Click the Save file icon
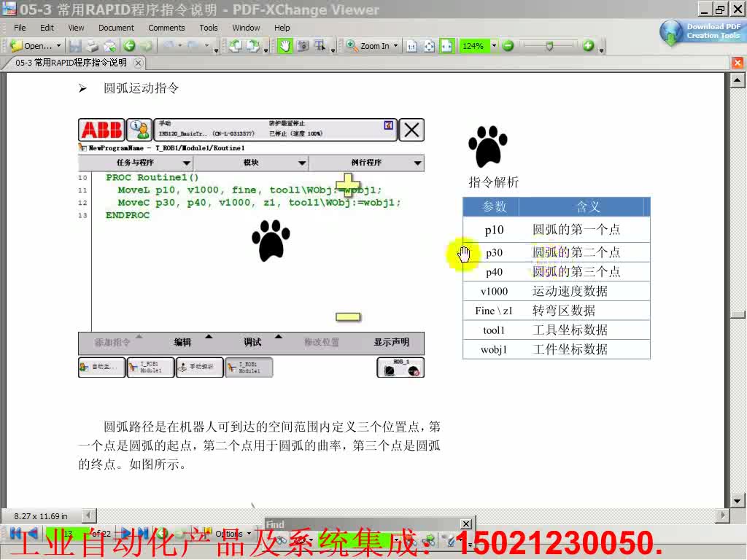This screenshot has width=747, height=560. [74, 45]
